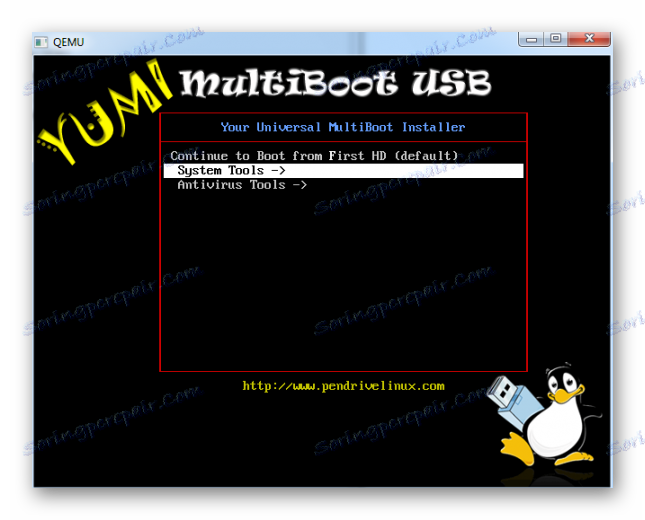Minimize the QEMU window
645x520 pixels.
coord(531,39)
